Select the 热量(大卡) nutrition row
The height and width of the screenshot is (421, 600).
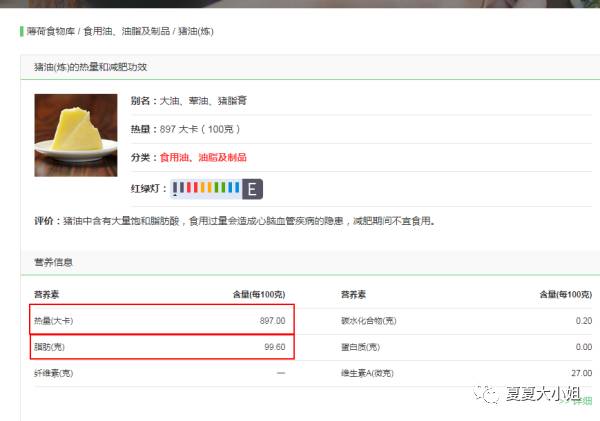coord(162,320)
